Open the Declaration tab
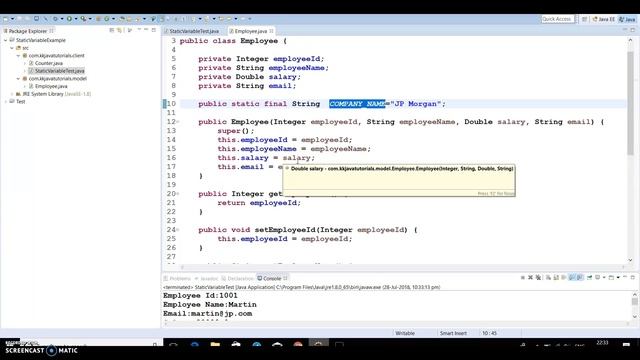The width and height of the screenshot is (640, 360). [238, 278]
